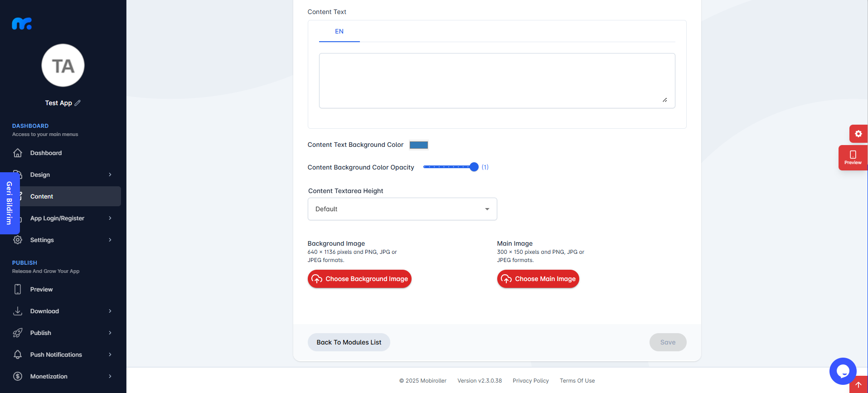Click the Dashboard sidebar label

(46, 153)
